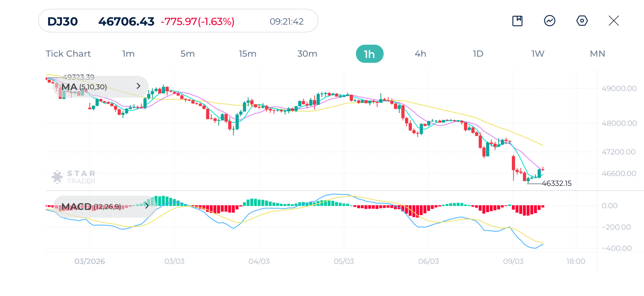
Task: Select the 15m interval
Action: click(x=247, y=53)
